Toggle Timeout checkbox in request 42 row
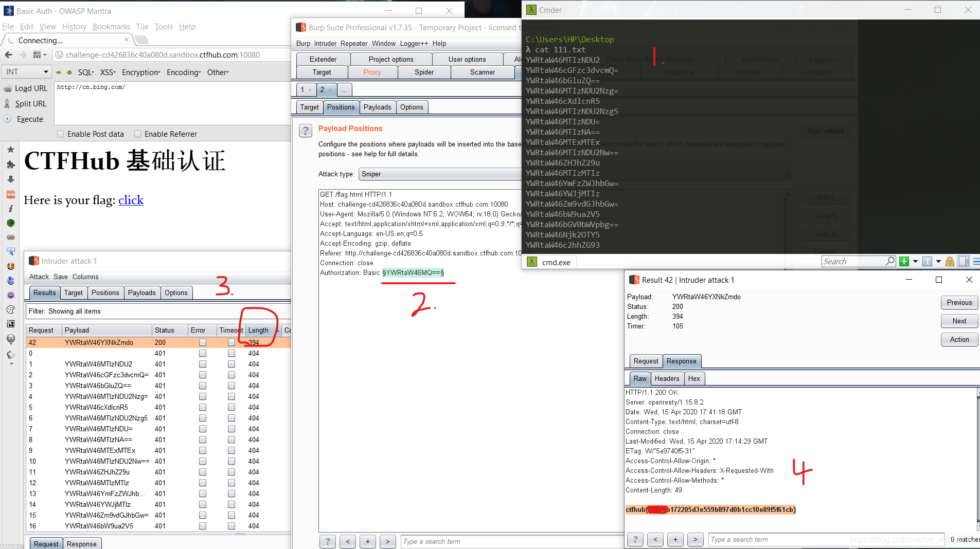Screen dimensions: 980x549 (x=231, y=342)
